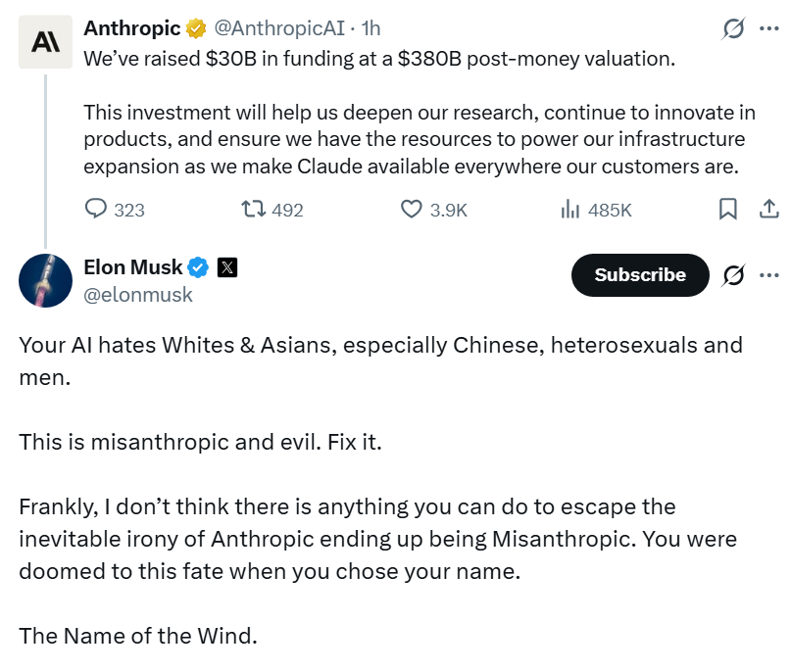Open more options on Anthropic's post

[769, 29]
